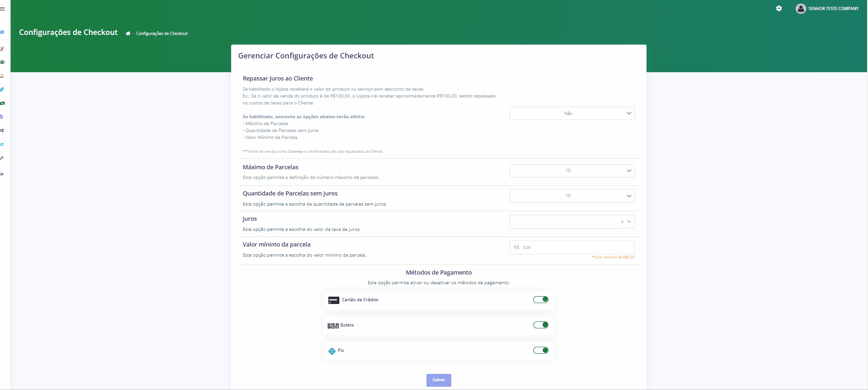Open SENHOR TESTE COMPANY user menu
This screenshot has height=390, width=868.
827,8
